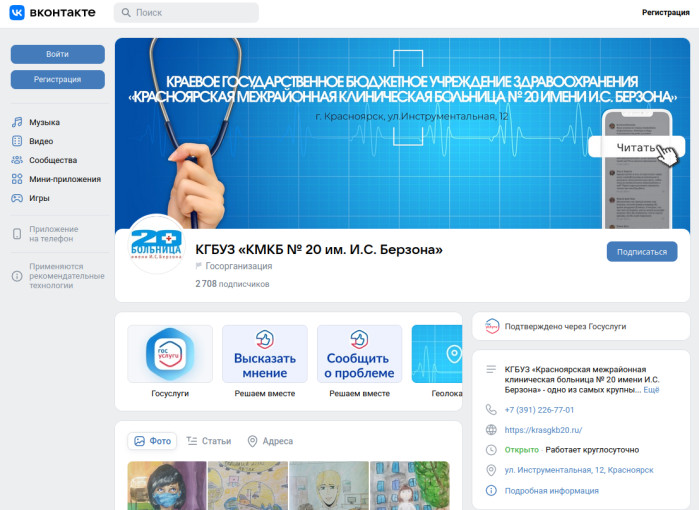
Task: Click the phone icon beside Приложение на телефон
Action: coord(17,234)
